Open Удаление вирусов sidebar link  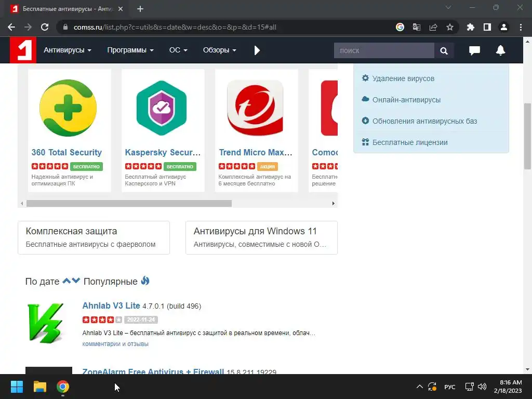[x=403, y=78]
